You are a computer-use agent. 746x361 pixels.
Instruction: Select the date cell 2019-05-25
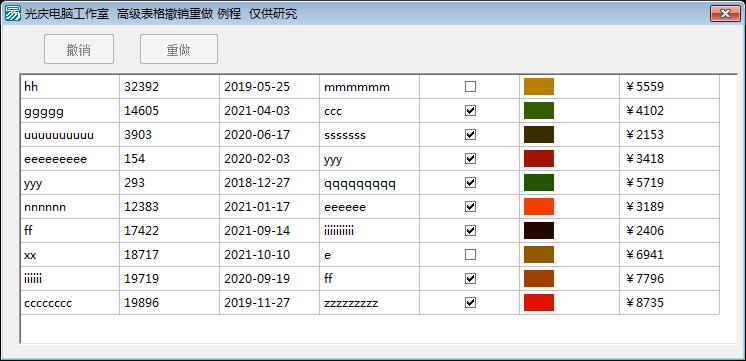pyautogui.click(x=269, y=87)
